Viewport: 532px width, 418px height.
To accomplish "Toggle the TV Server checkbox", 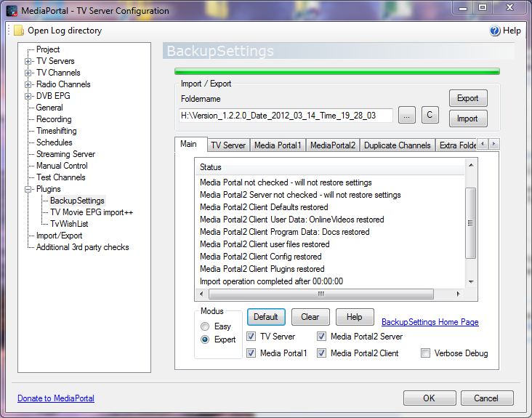I will pos(251,337).
